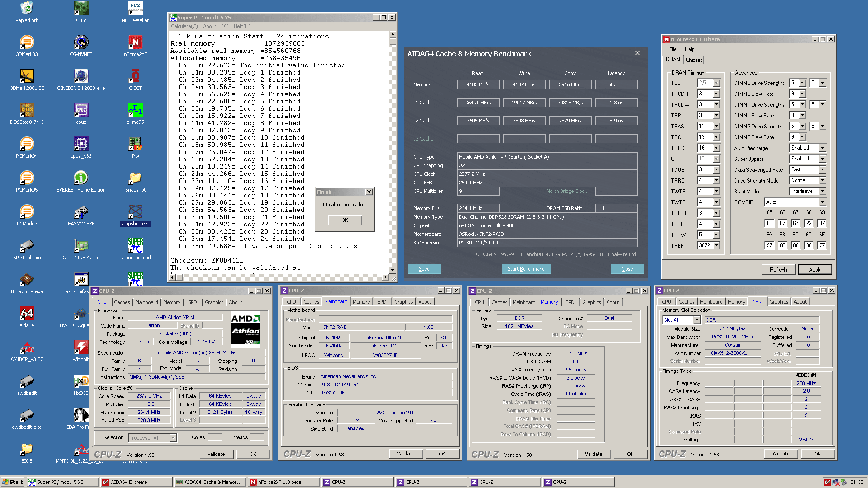868x488 pixels.
Task: Launch NF2Tweaker from the desktop
Action: pos(135,12)
